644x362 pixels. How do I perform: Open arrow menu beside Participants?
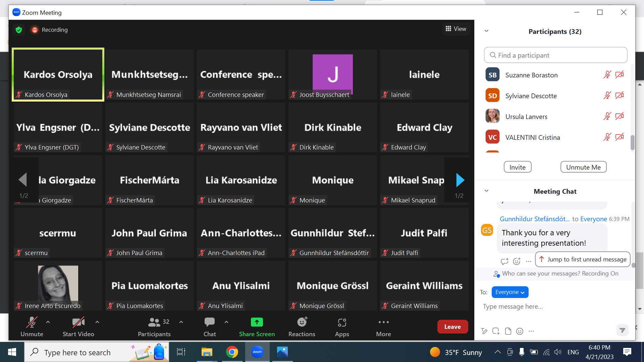(x=181, y=322)
